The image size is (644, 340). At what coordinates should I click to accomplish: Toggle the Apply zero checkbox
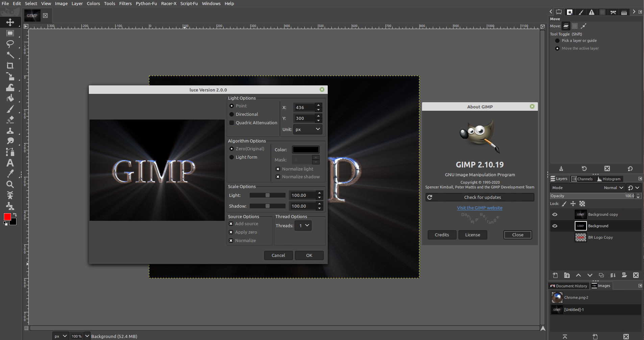(x=243, y=232)
